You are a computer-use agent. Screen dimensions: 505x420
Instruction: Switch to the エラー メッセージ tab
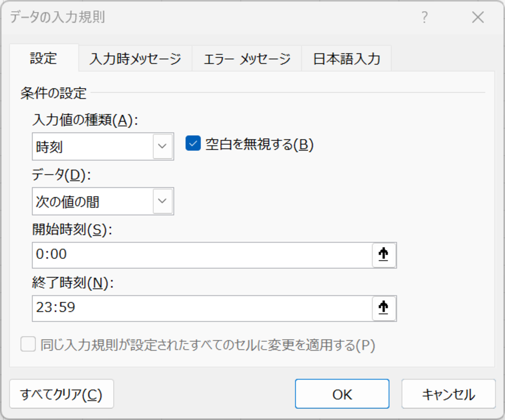[x=246, y=58]
